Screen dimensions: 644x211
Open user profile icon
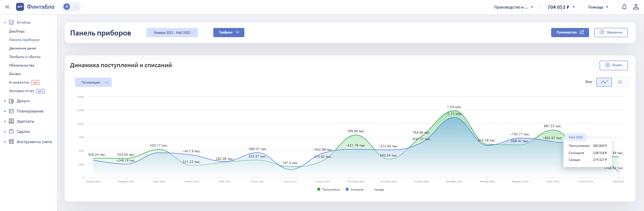point(636,7)
